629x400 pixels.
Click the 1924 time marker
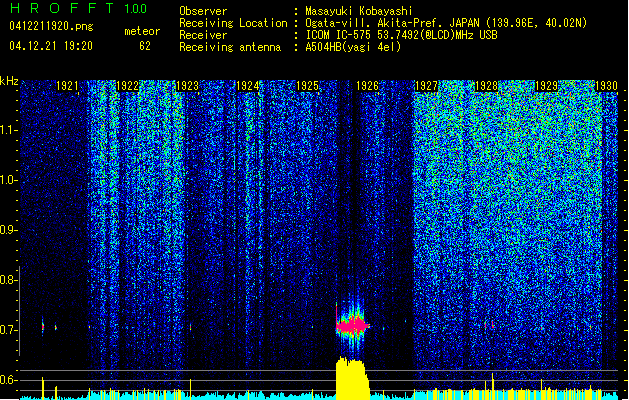pyautogui.click(x=248, y=86)
